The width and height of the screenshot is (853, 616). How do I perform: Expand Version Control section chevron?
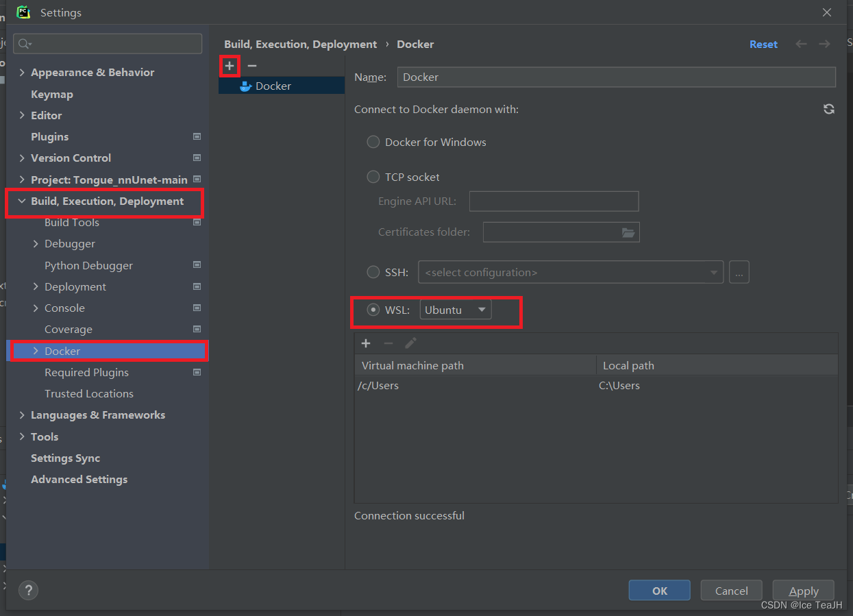[22, 158]
